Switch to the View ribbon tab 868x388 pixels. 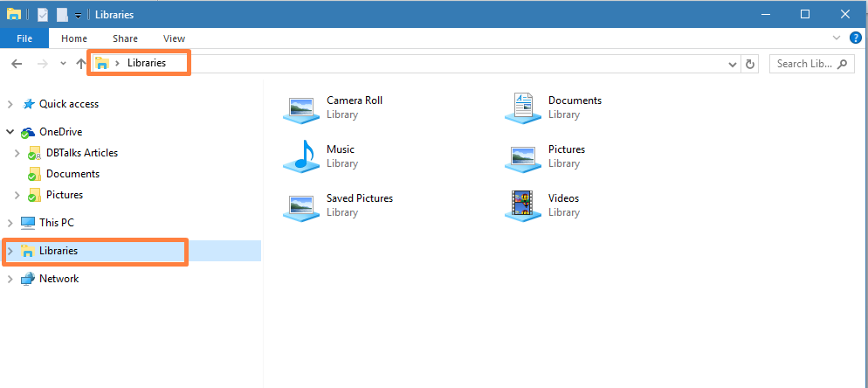[174, 38]
